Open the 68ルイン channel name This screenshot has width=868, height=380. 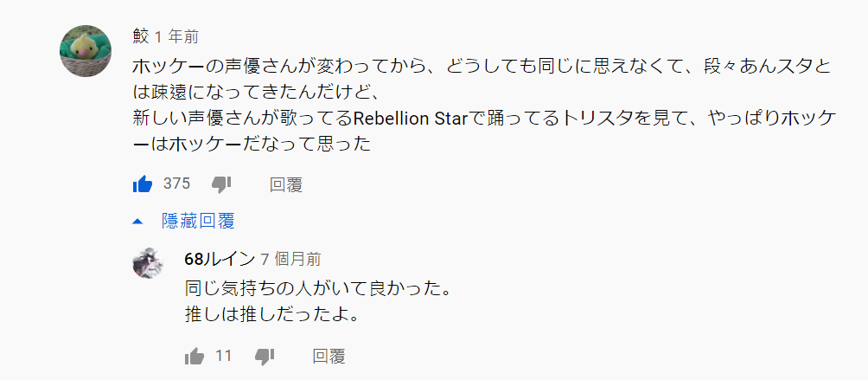[x=220, y=259]
